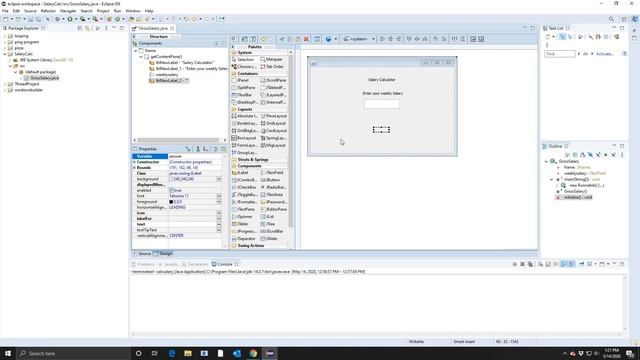
Task: Select GrossSalary.java in Package Explorer
Action: point(44,78)
